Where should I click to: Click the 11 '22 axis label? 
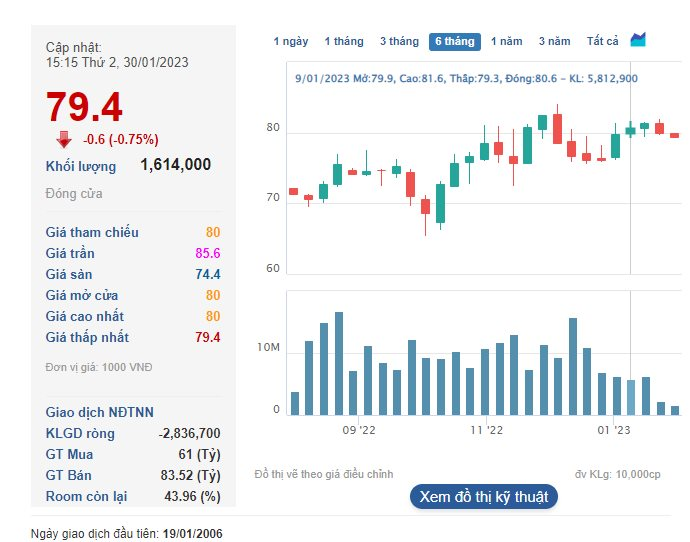[x=486, y=430]
